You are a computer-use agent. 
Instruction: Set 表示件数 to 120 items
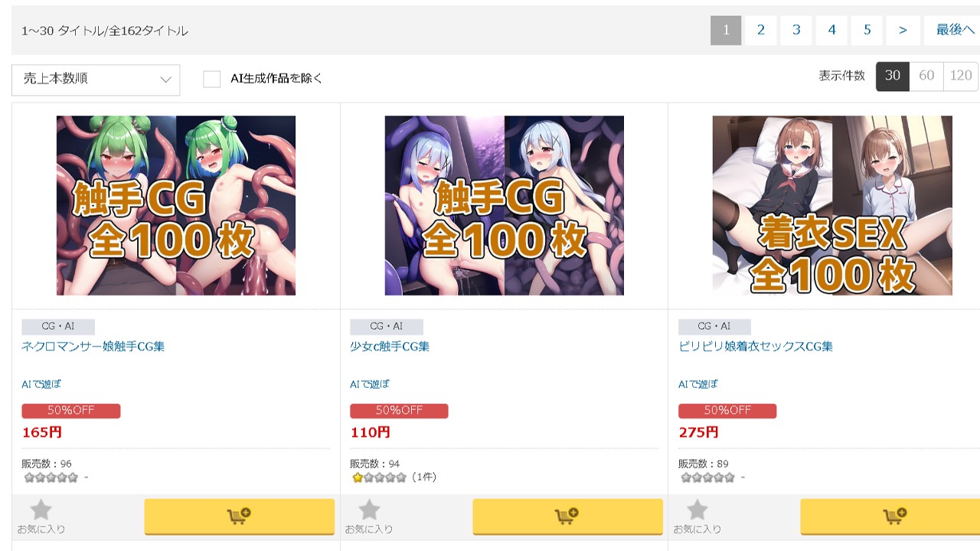[x=961, y=76]
